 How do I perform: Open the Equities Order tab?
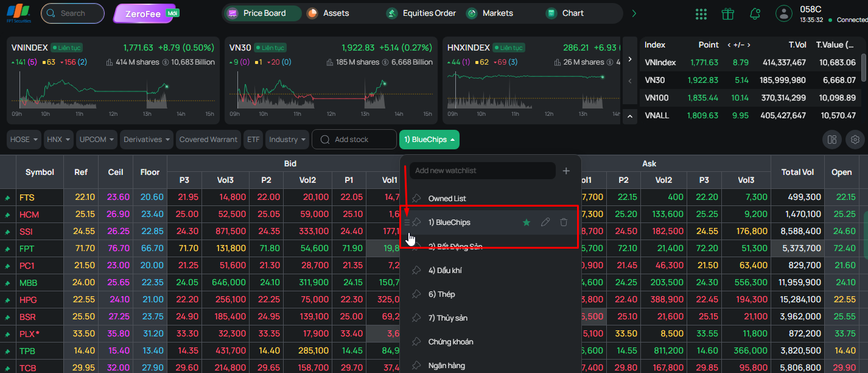point(421,13)
